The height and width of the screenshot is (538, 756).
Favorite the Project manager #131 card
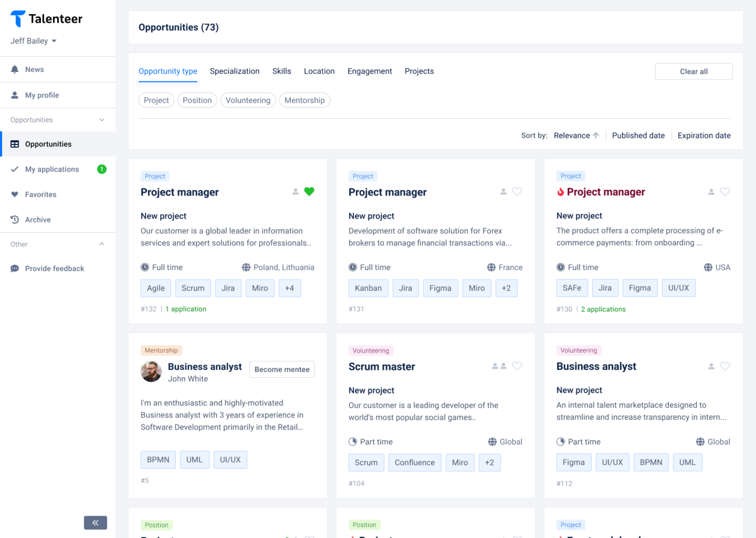coord(517,191)
